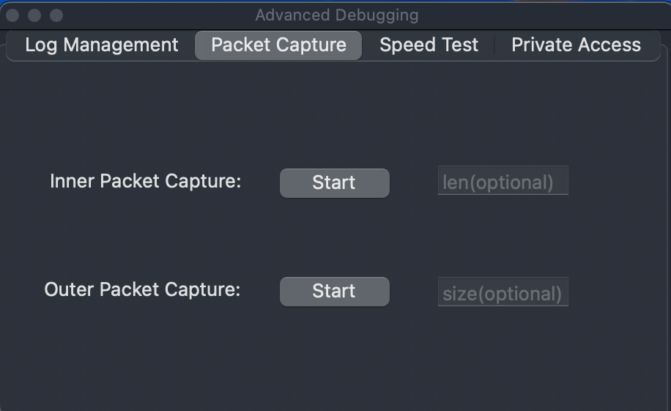Show Log Management debugging options
671x411 pixels.
pyautogui.click(x=101, y=45)
